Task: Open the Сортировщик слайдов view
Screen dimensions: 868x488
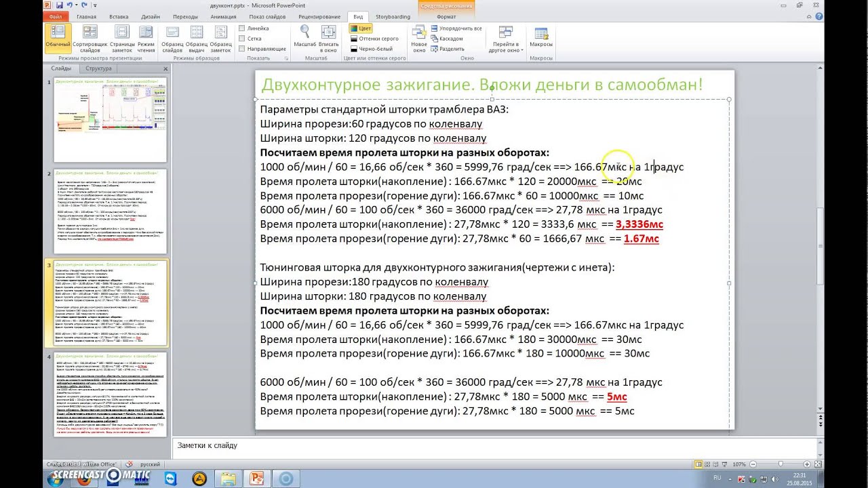Action: [x=90, y=39]
